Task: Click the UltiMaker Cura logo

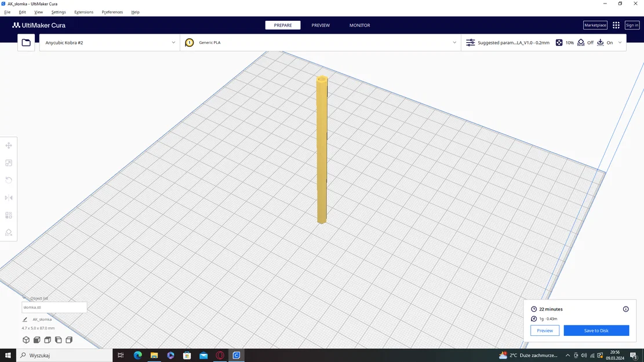Action: pyautogui.click(x=39, y=25)
